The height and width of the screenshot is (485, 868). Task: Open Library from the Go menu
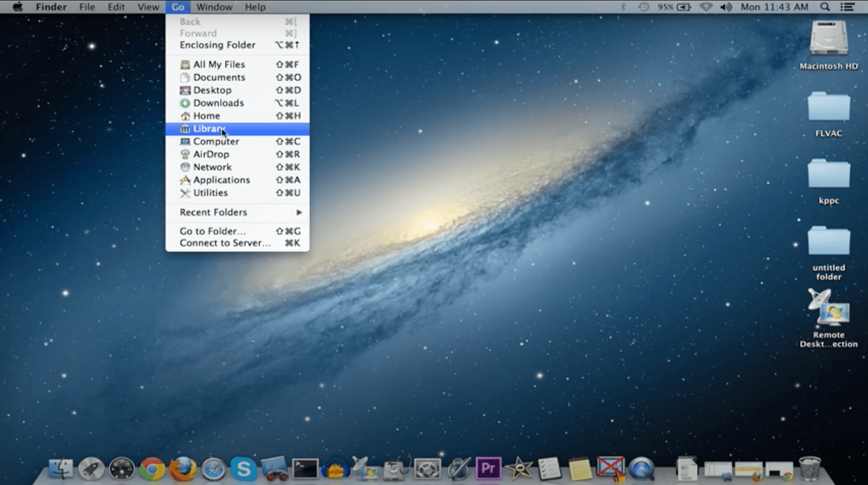(x=209, y=129)
